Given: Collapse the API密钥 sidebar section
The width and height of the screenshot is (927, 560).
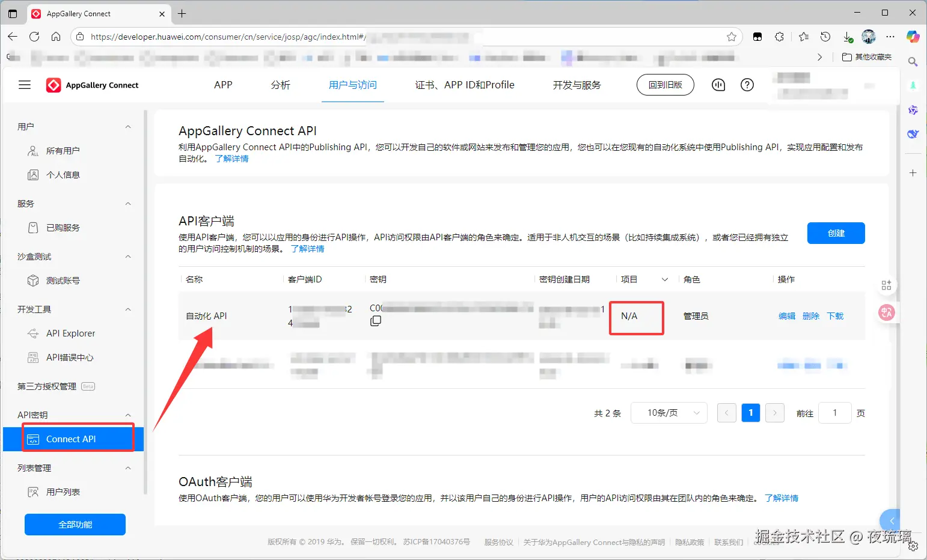Looking at the screenshot, I should point(127,415).
